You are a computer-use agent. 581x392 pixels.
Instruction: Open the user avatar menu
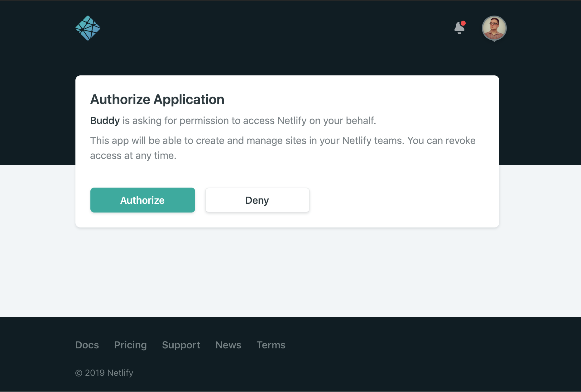tap(494, 28)
